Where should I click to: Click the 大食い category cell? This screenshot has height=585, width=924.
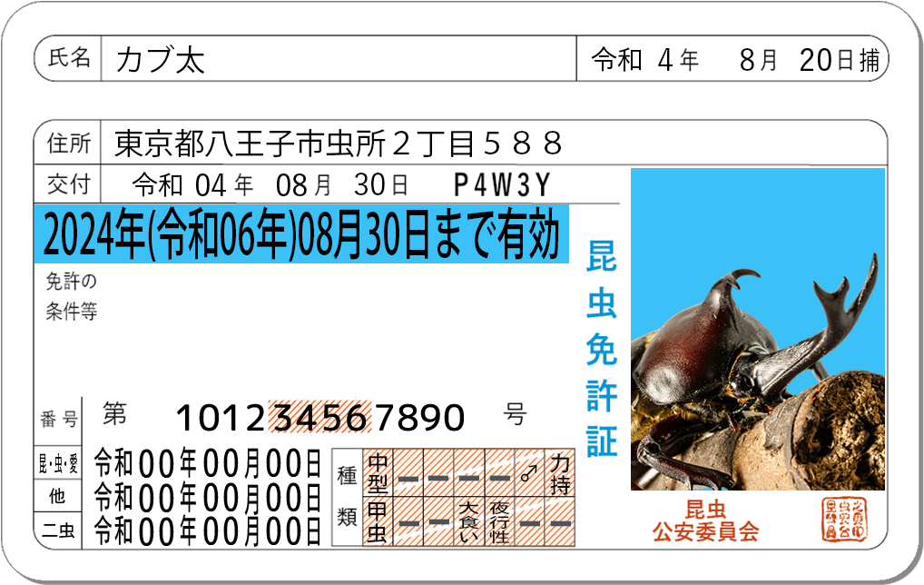468,521
